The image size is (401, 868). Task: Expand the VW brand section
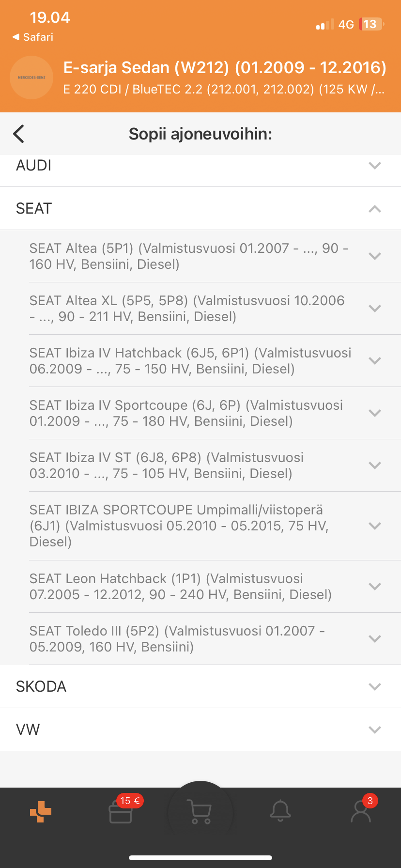coord(374,729)
